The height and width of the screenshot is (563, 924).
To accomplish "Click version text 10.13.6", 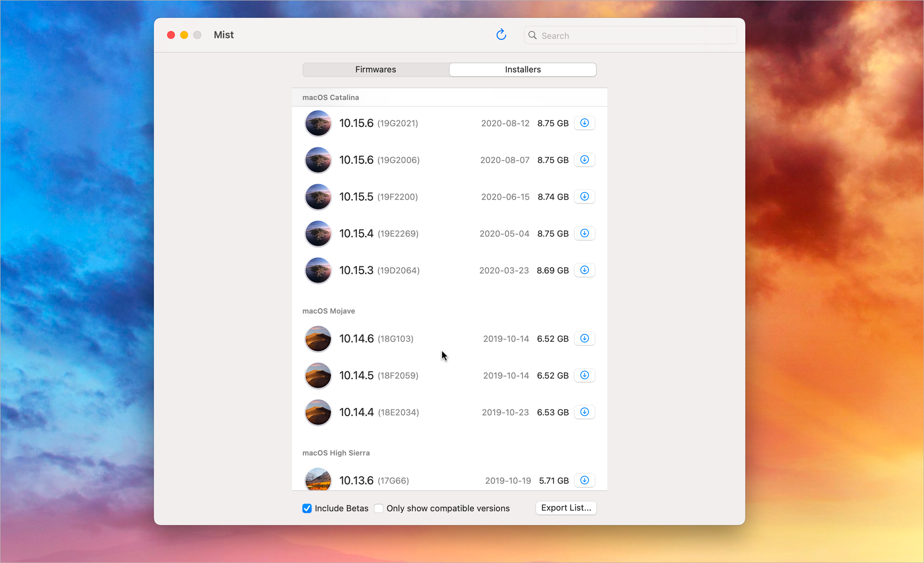I will coord(356,481).
